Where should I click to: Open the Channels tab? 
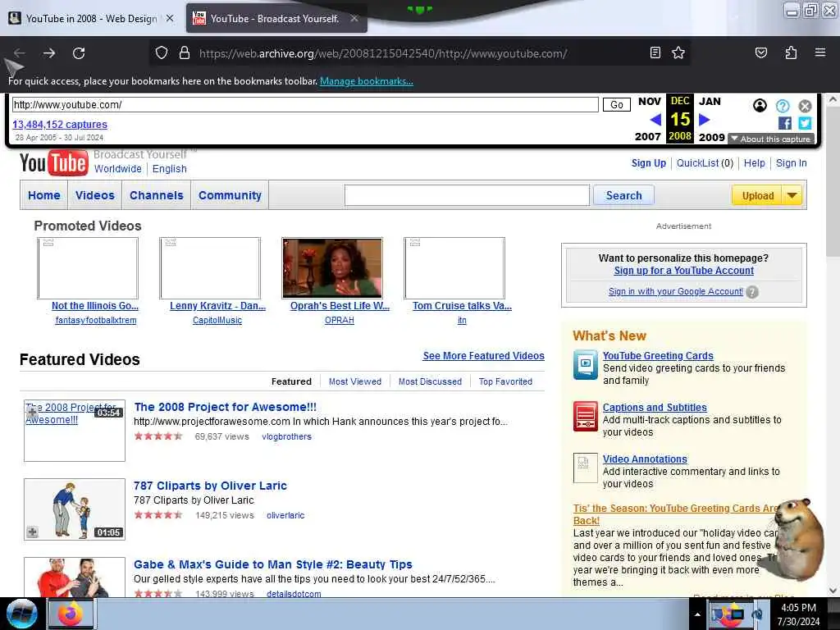point(157,195)
